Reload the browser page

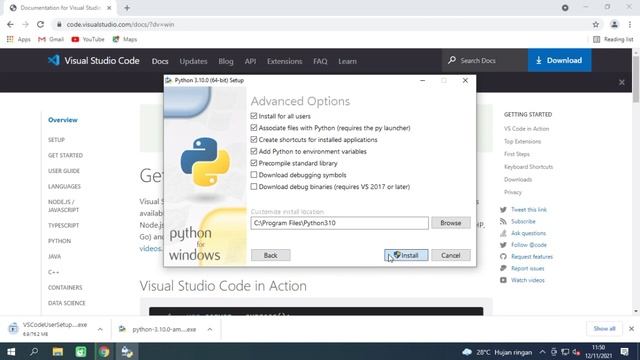click(40, 24)
